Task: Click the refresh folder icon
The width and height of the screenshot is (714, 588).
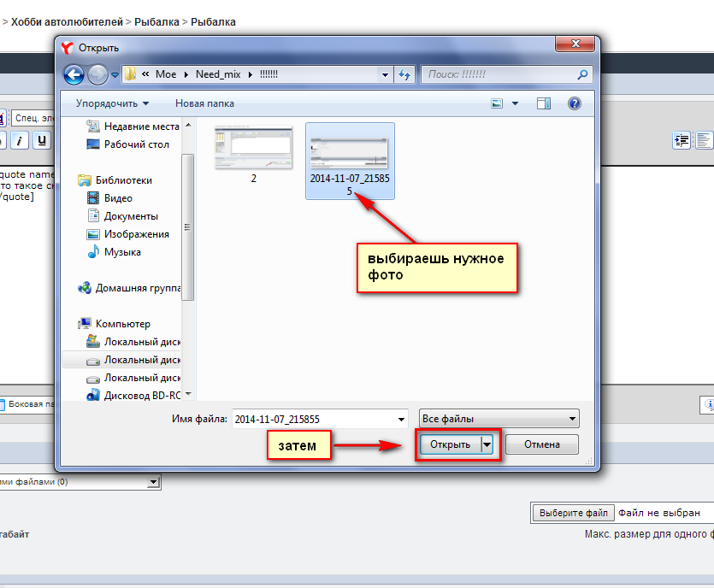Action: [405, 74]
